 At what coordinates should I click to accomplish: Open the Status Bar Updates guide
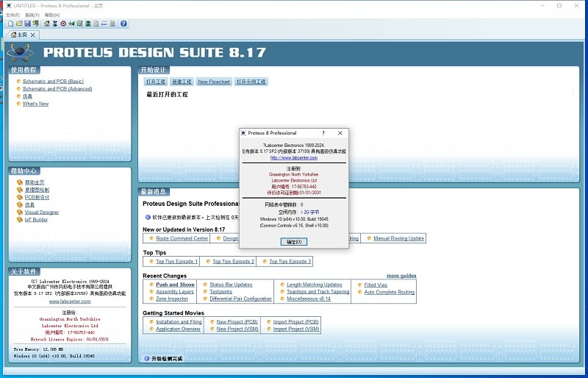click(x=231, y=285)
